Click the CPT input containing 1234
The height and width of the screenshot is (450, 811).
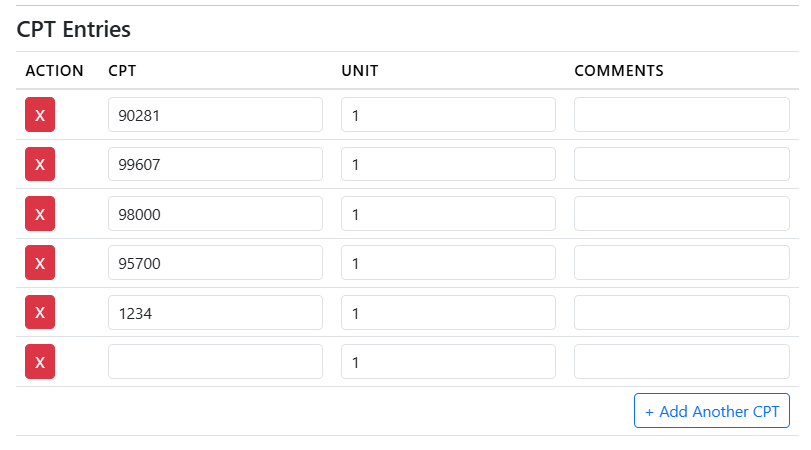click(215, 313)
